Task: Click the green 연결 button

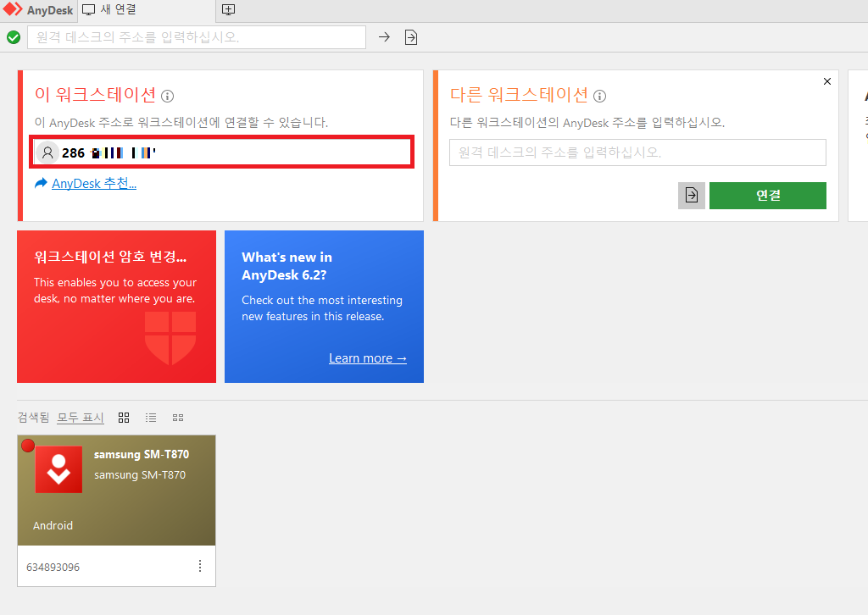Action: (x=767, y=195)
